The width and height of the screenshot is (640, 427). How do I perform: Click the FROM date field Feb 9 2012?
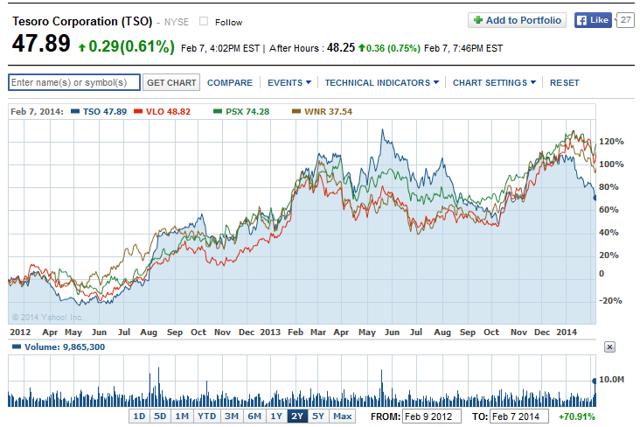coord(432,416)
